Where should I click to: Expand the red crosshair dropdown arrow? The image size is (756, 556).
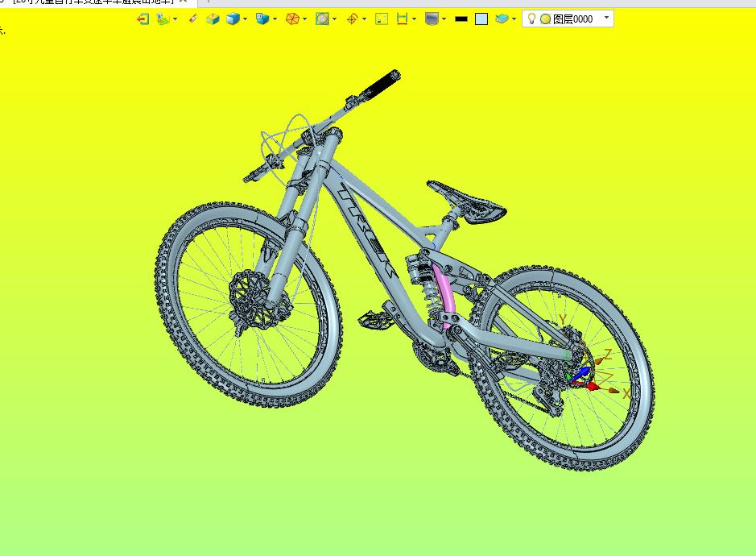point(364,19)
